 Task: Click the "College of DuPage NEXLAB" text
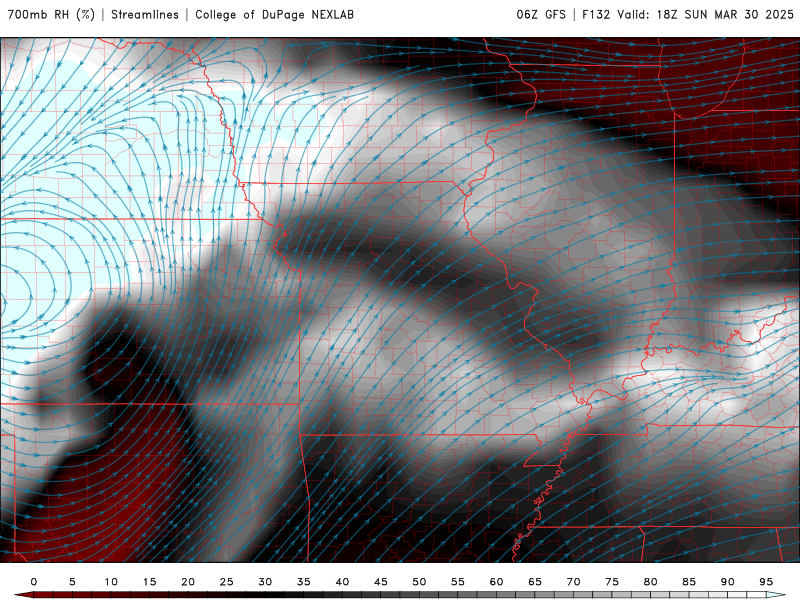[274, 15]
